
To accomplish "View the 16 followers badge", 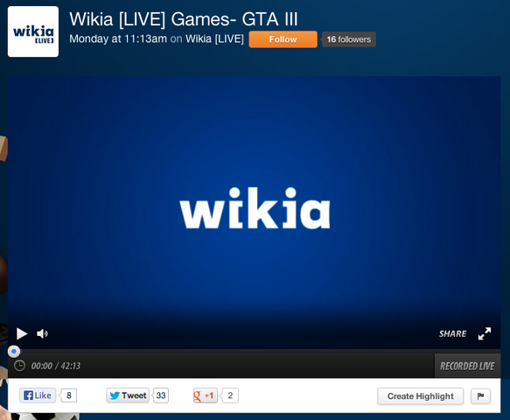I will (349, 39).
